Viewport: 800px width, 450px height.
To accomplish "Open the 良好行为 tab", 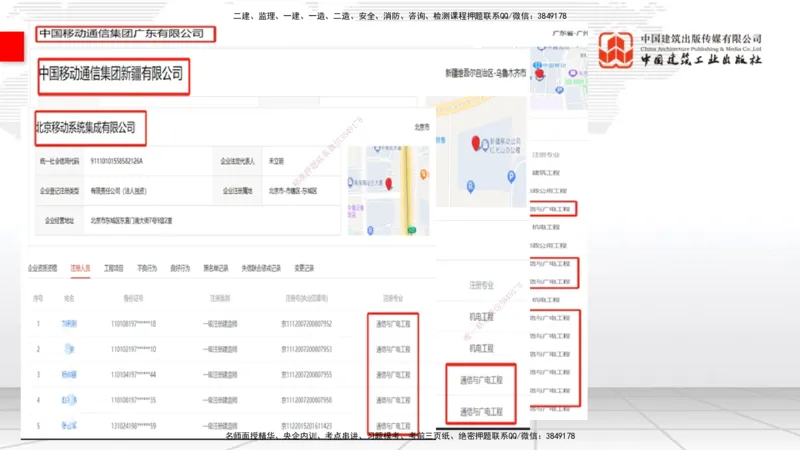I will (180, 268).
